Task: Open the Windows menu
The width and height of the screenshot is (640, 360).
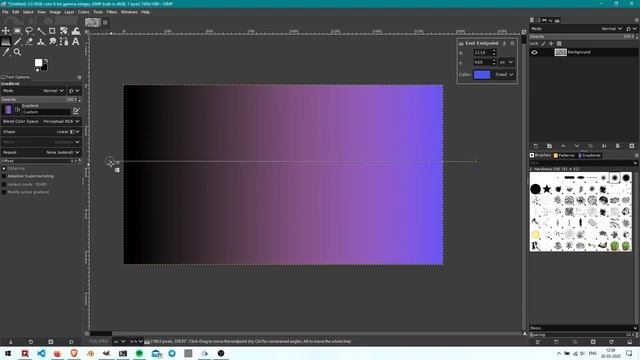Action: point(129,12)
